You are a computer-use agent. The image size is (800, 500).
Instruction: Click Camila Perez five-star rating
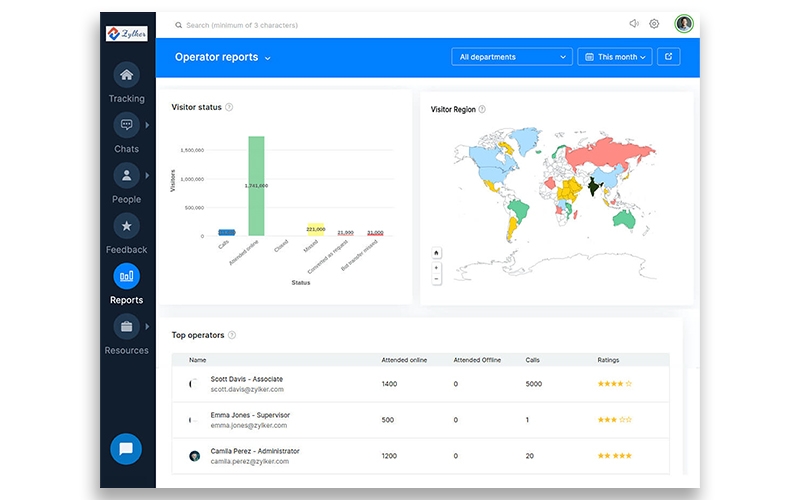pos(615,456)
